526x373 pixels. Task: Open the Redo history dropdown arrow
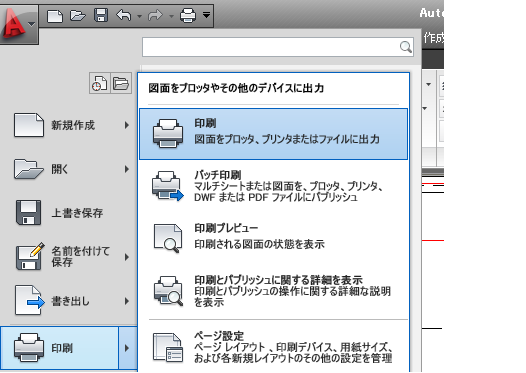click(x=171, y=16)
